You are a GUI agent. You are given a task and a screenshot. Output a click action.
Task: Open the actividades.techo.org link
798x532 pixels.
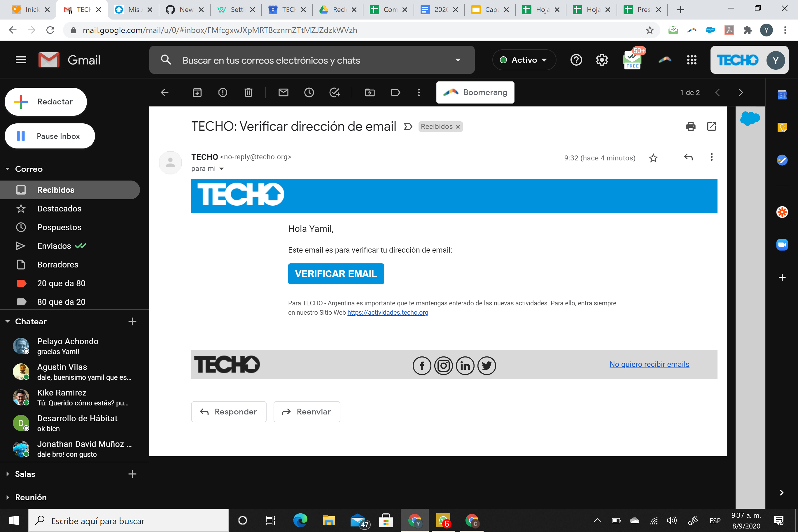click(387, 312)
